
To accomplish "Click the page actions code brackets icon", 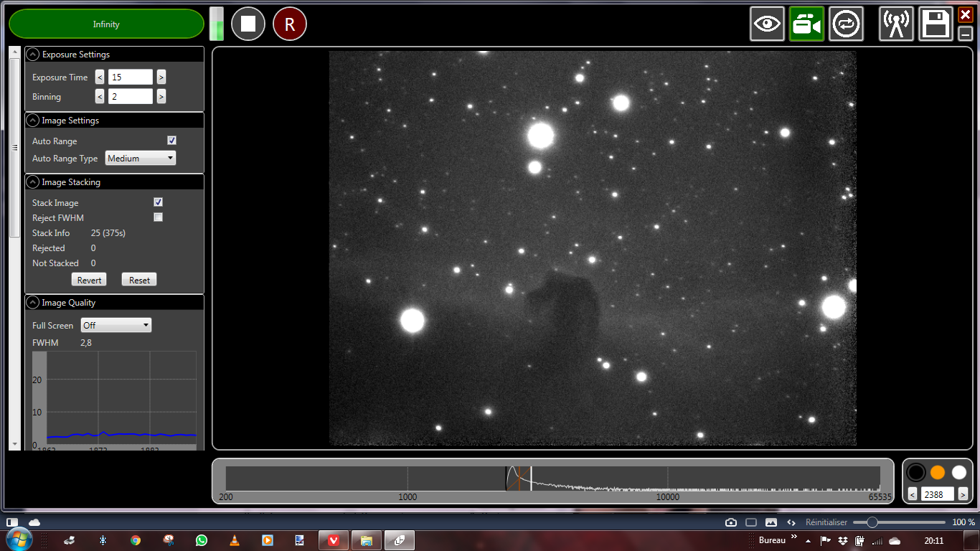I will (791, 522).
